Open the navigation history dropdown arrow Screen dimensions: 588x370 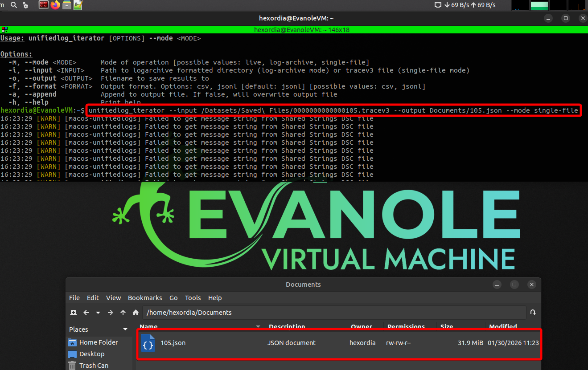tap(98, 313)
